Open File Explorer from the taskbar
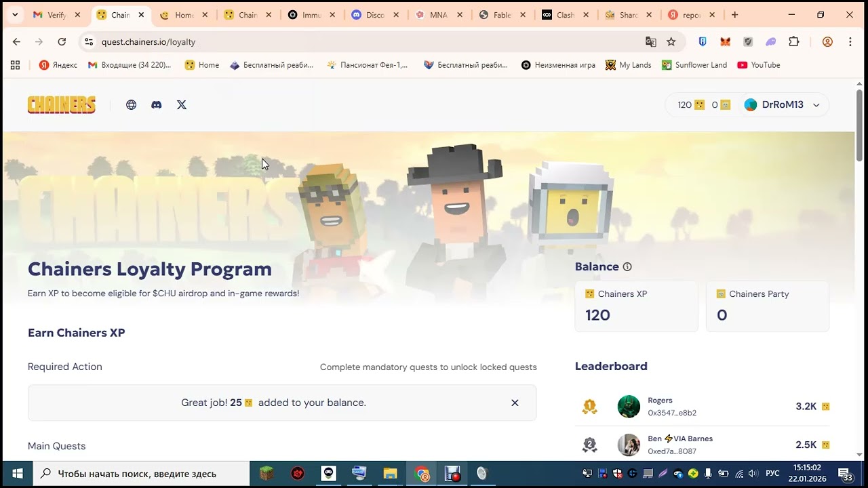868x488 pixels. pos(390,474)
